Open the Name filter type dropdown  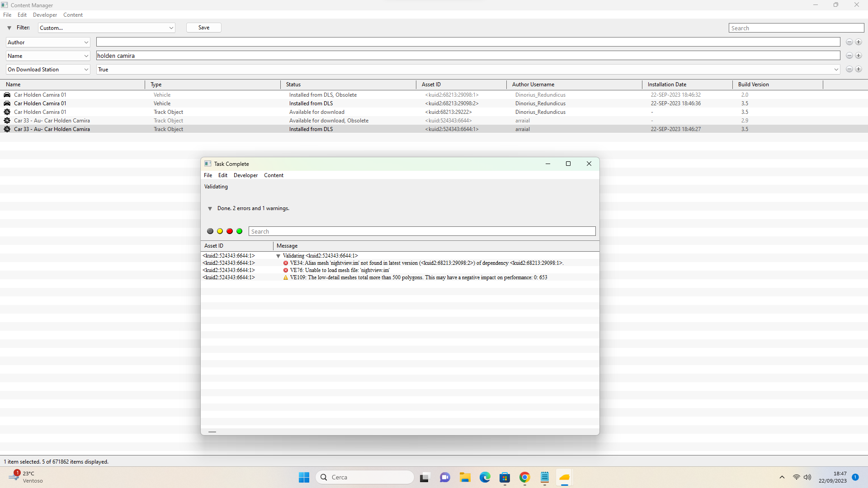coord(48,56)
